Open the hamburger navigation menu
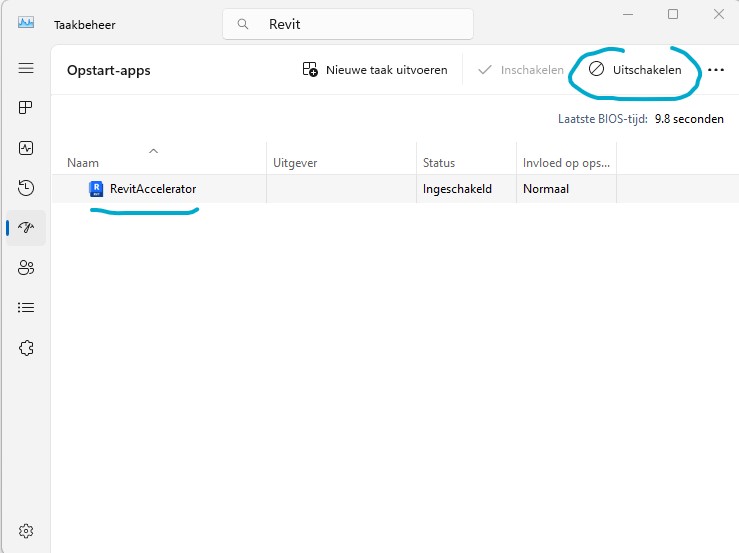Screen dimensions: 739x553 tap(26, 68)
